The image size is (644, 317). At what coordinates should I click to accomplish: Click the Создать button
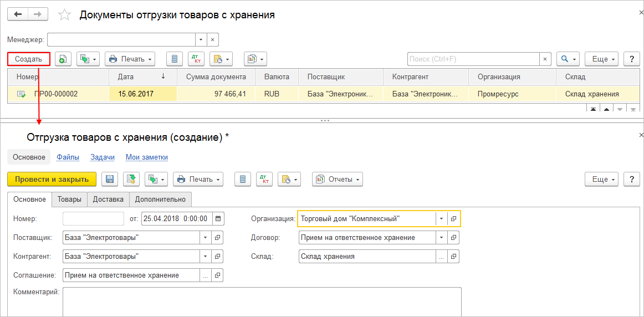tap(29, 59)
